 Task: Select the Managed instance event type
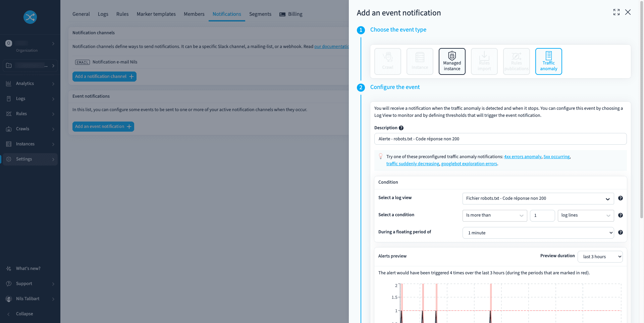coord(452,61)
